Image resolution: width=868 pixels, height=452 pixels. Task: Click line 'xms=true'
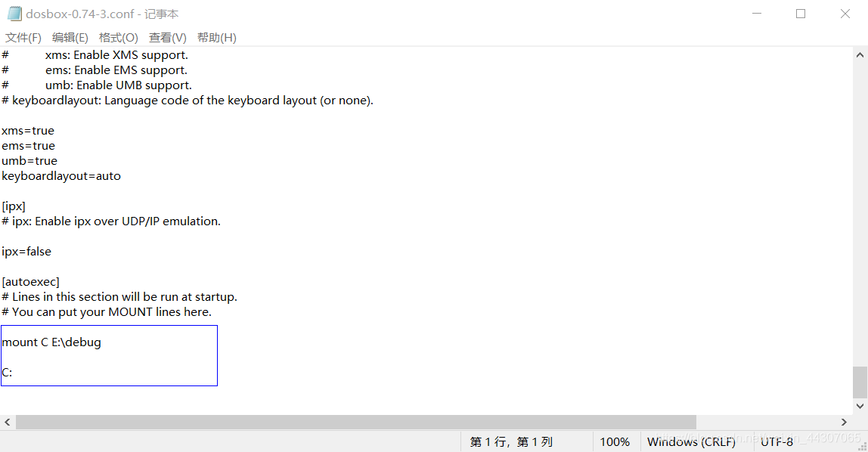pos(28,131)
